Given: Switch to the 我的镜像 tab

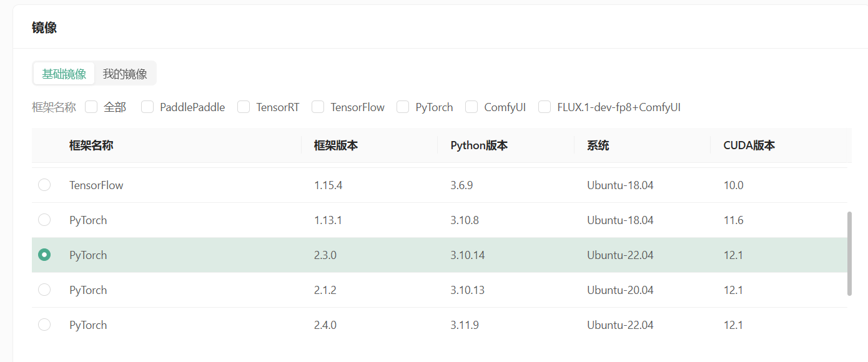Looking at the screenshot, I should tap(125, 74).
